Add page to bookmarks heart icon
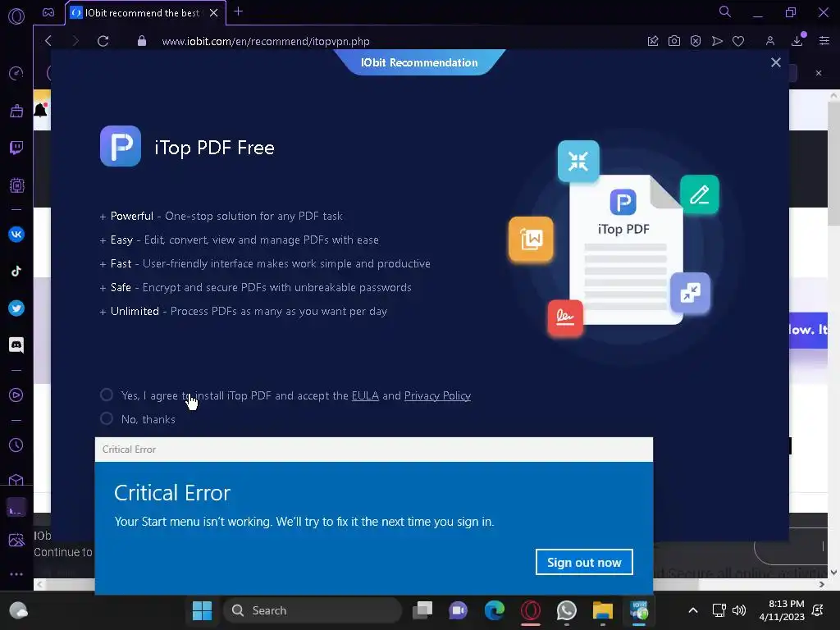840x630 pixels. pos(738,41)
